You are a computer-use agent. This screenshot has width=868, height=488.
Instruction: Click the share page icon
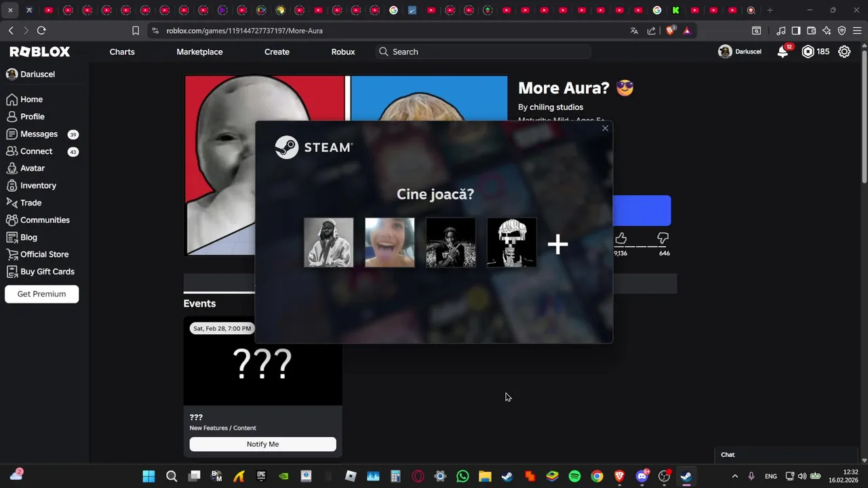tap(652, 30)
